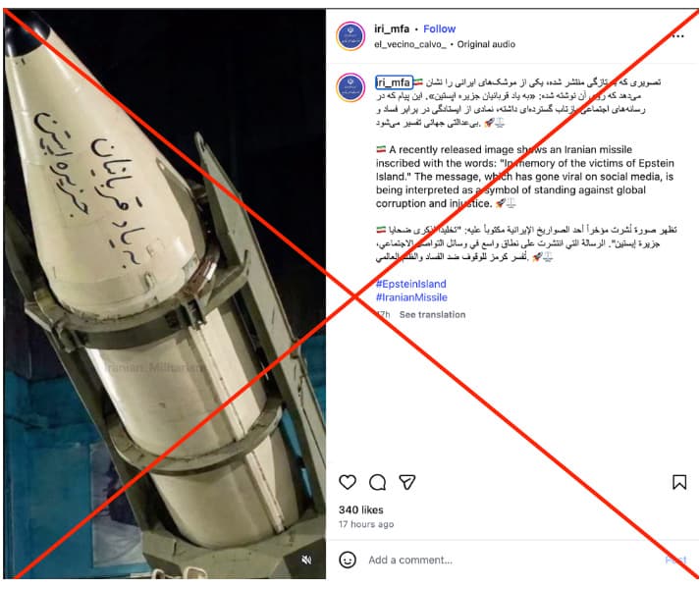Focus the Add a comment field
Viewport: 700px width, 589px height.
513,560
